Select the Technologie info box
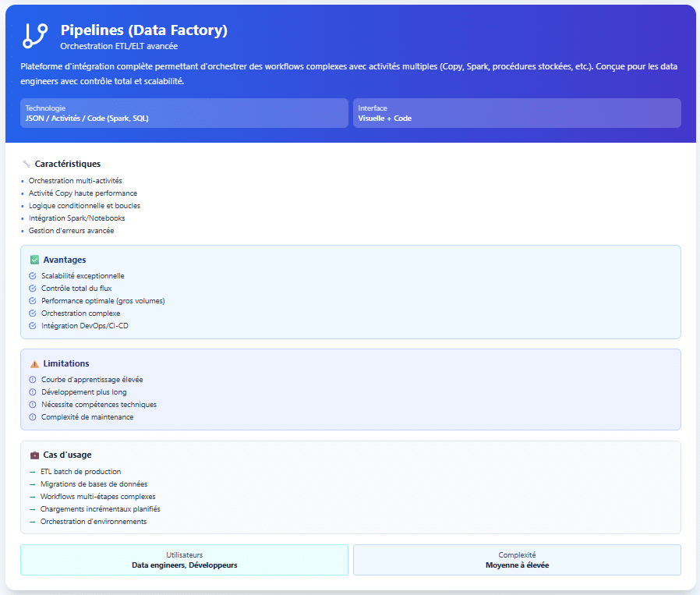Screen dimensions: 700x595 pos(184,113)
